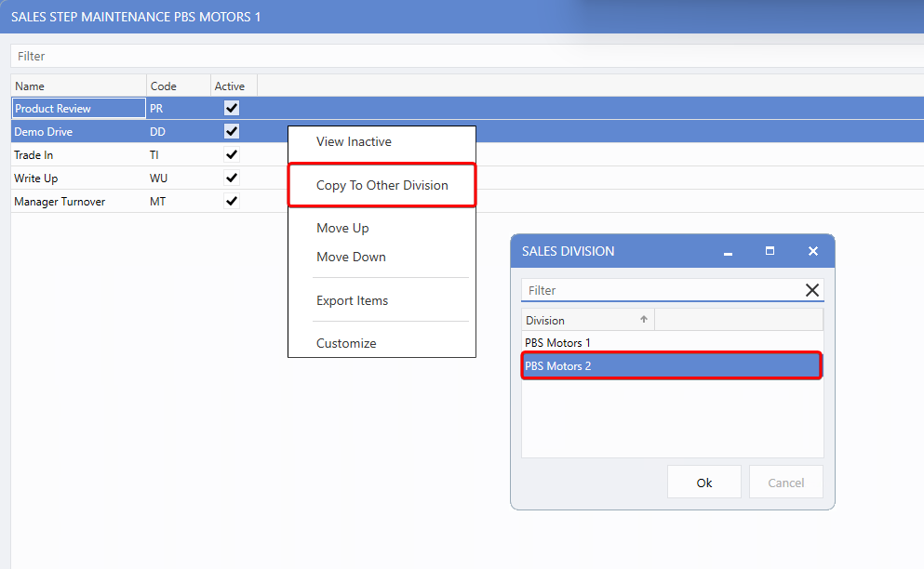Uncheck Active for Trade In step
Screen dimensions: 924x569
coord(232,154)
